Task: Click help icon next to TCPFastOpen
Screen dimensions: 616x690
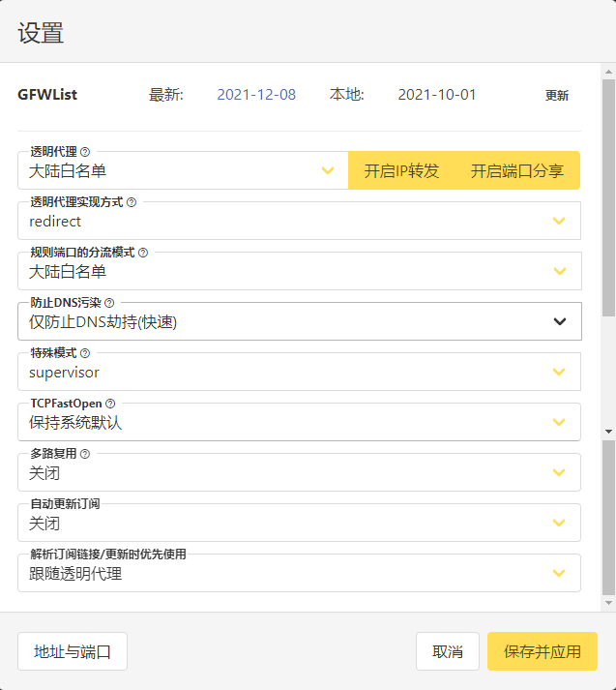Action: [110, 404]
